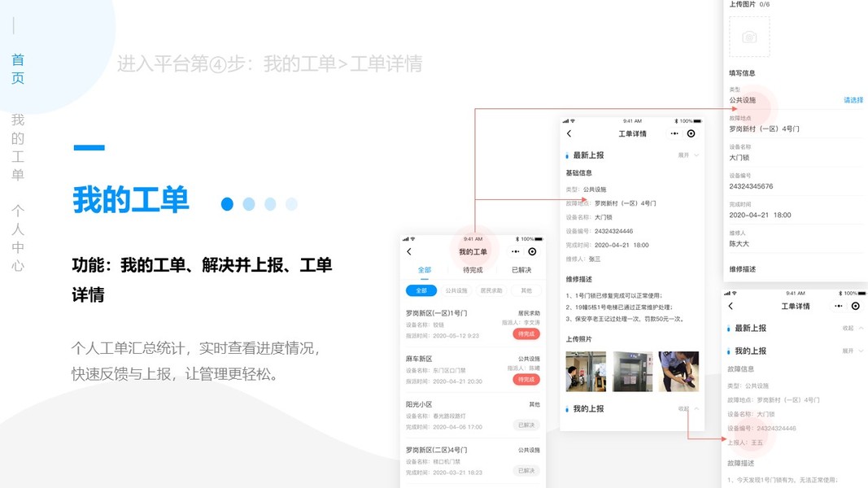
Task: Select the first dark blue dot
Action: [227, 204]
